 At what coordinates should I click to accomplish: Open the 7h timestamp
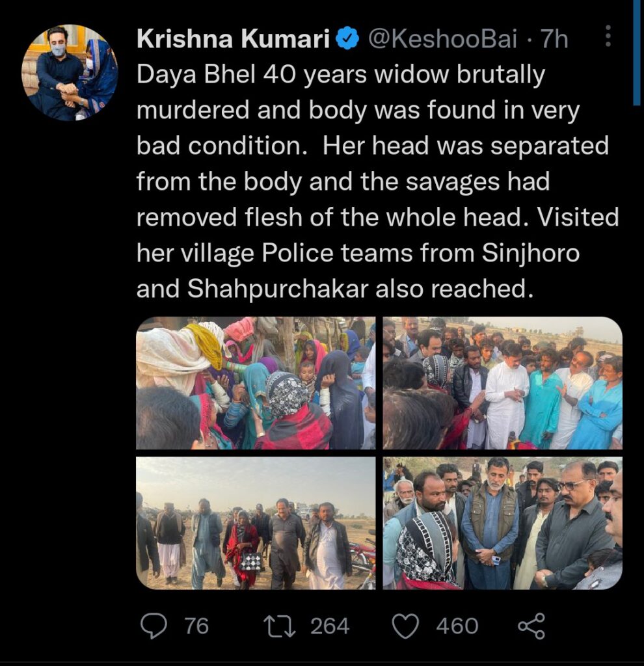[554, 38]
